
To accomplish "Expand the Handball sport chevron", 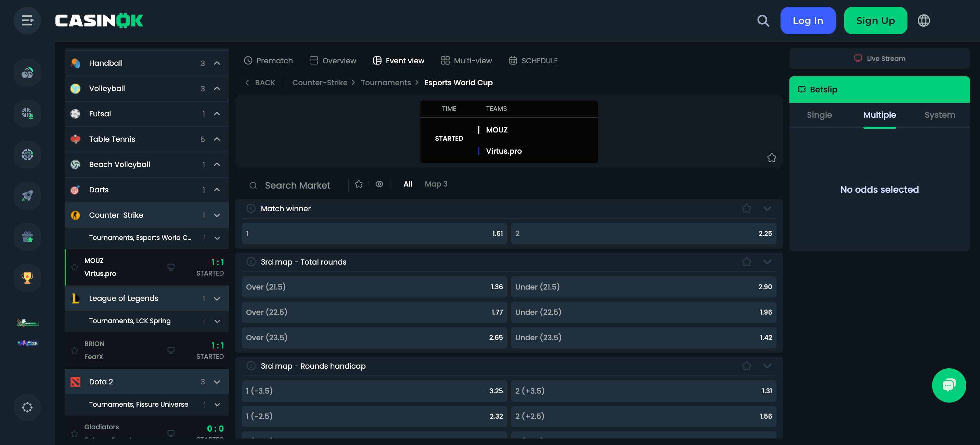I will click(217, 63).
